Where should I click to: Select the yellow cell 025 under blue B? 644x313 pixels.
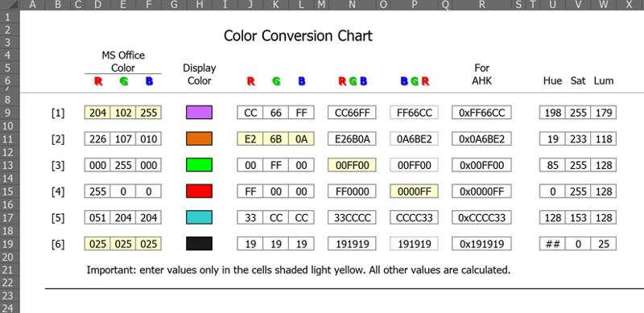coord(149,244)
